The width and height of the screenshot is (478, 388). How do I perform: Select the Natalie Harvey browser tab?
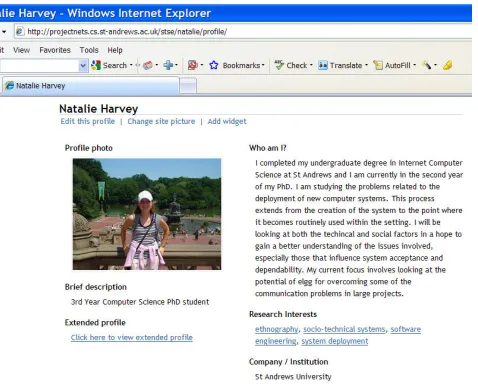pyautogui.click(x=90, y=86)
